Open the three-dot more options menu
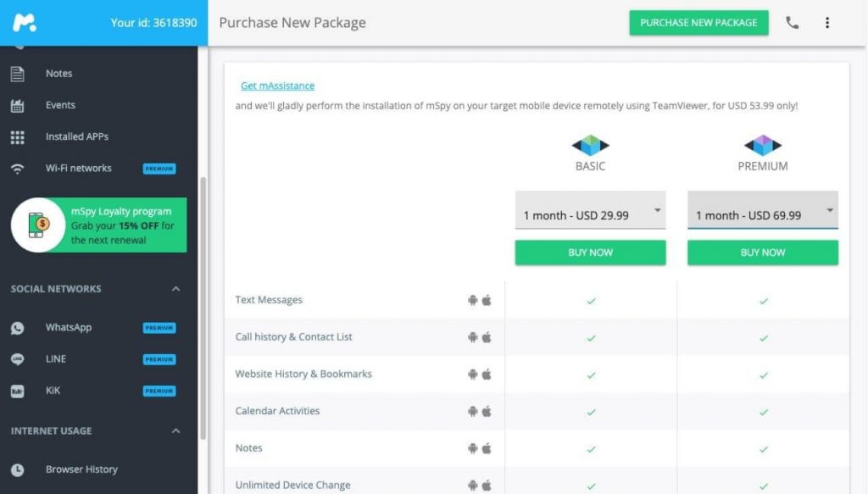Image resolution: width=868 pixels, height=494 pixels. 827,23
